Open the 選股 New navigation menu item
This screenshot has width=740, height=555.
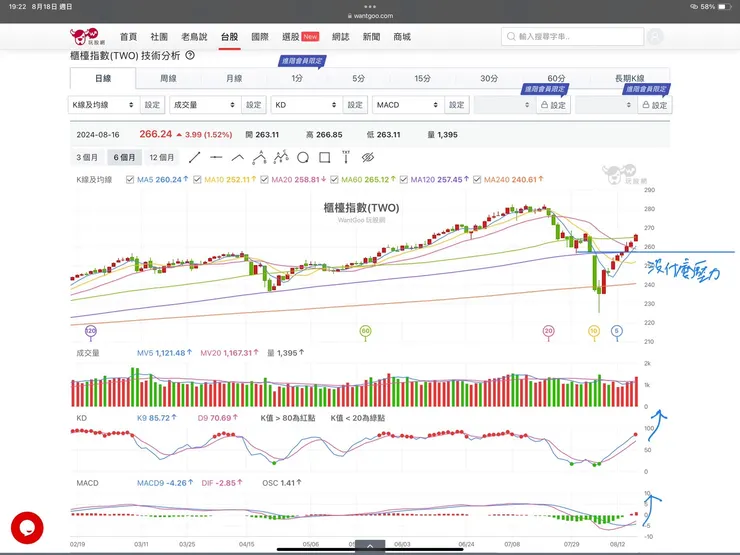click(x=301, y=37)
